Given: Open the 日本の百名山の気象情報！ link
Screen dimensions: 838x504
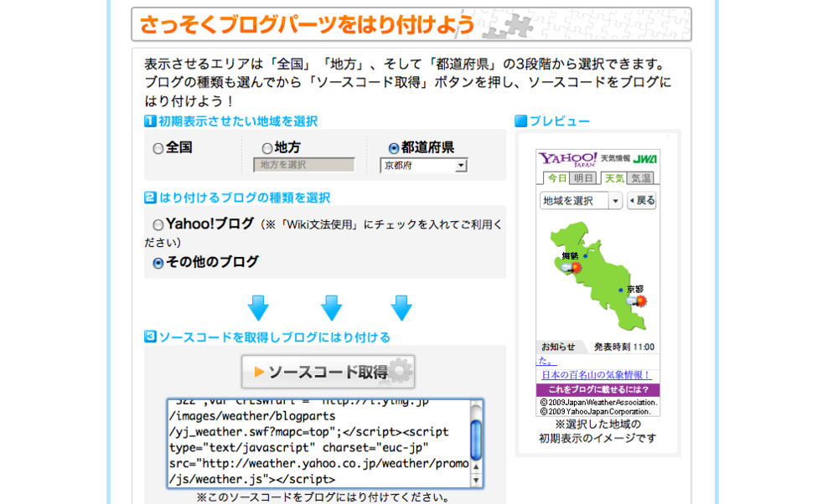Looking at the screenshot, I should coord(596,375).
